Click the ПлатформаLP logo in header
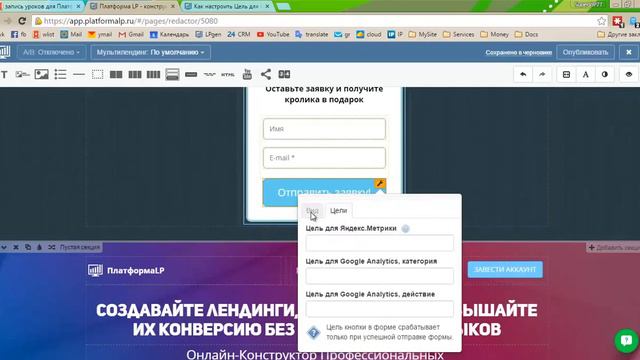 [126, 270]
